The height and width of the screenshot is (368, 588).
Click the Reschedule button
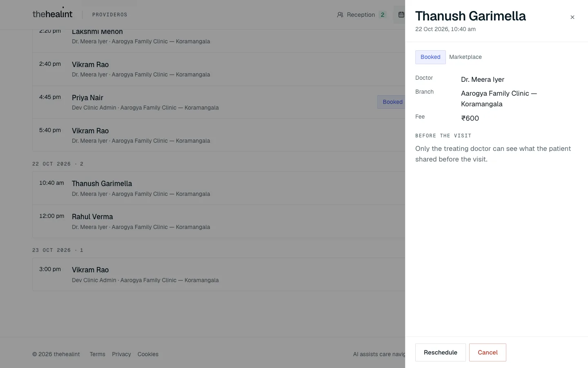point(440,352)
